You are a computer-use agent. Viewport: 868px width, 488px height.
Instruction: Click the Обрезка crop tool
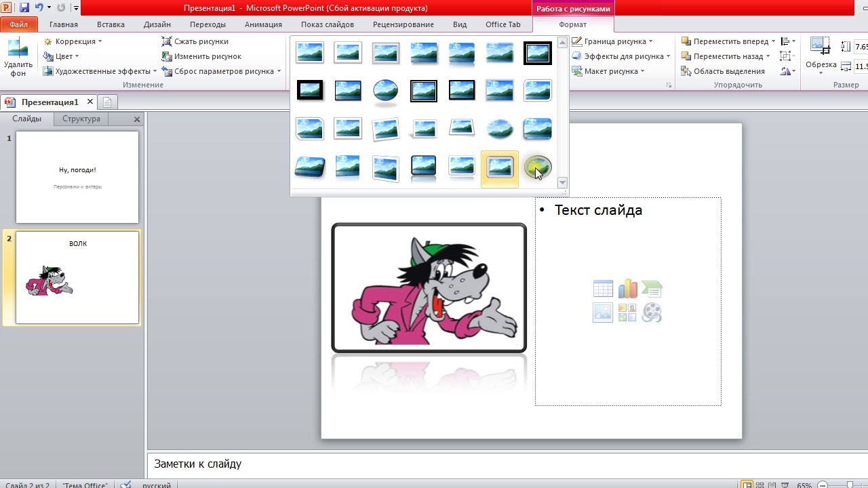(x=821, y=54)
